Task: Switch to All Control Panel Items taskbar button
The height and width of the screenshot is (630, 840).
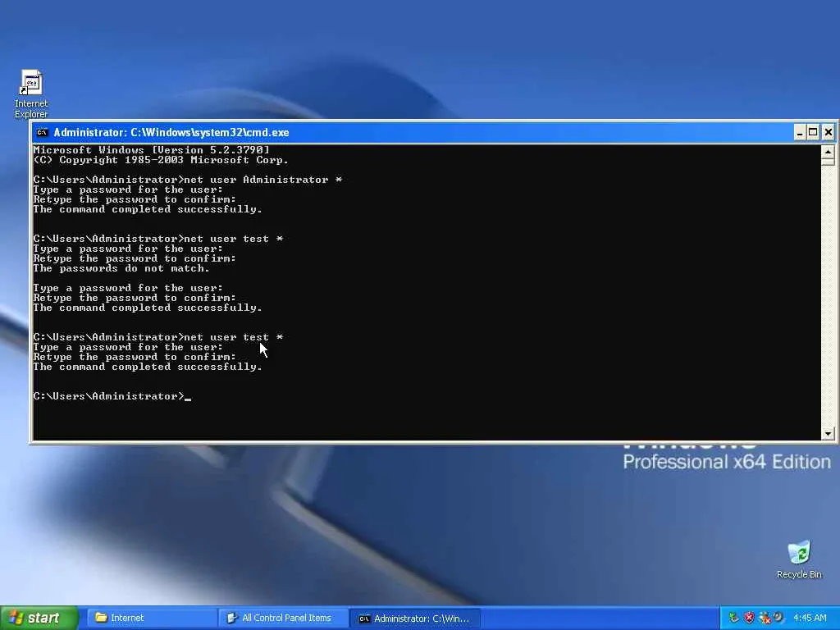Action: (284, 618)
